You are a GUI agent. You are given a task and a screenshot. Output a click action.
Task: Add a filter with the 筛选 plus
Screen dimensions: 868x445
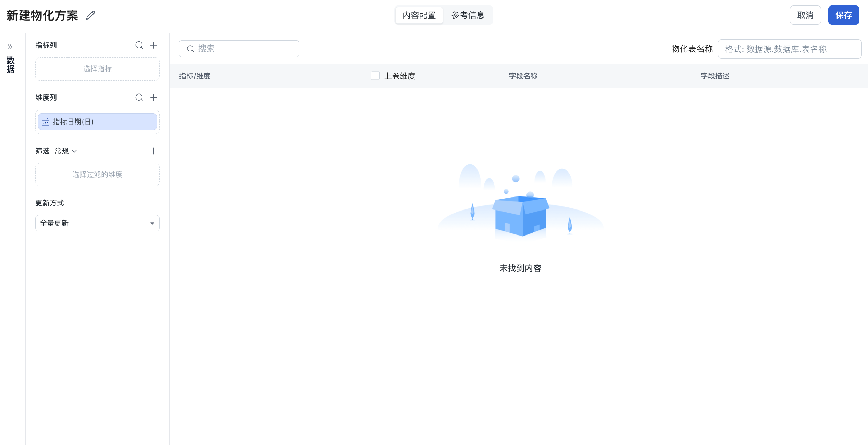point(153,151)
